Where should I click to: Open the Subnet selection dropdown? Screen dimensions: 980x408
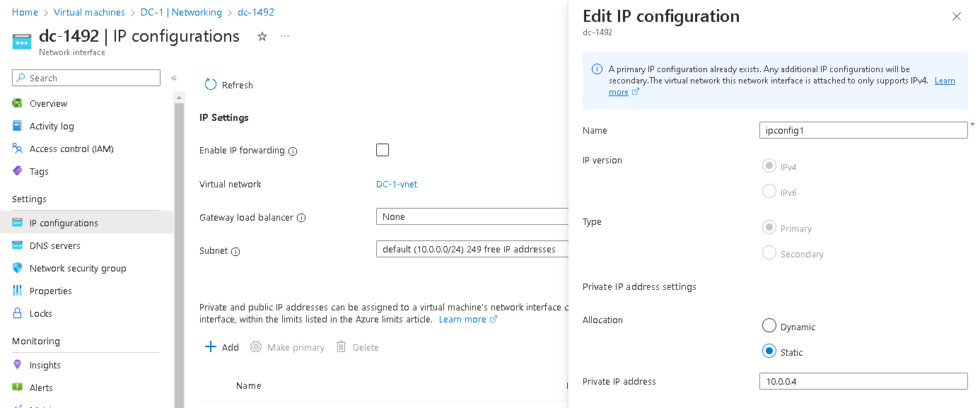point(472,248)
